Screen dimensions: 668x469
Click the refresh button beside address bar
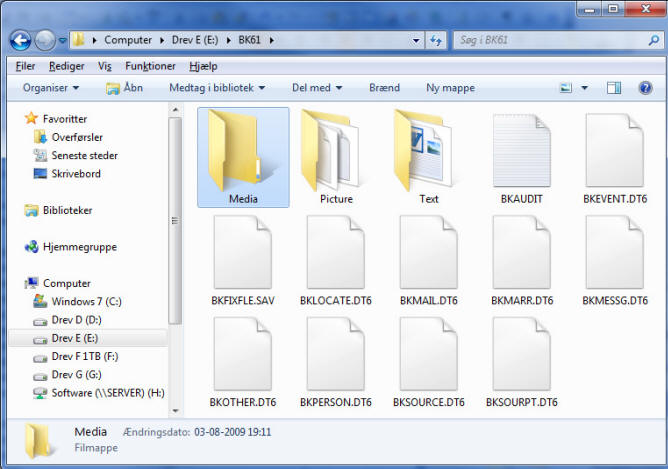(x=435, y=40)
